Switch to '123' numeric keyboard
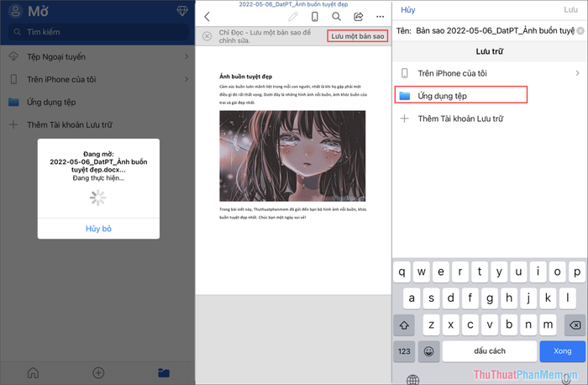Image resolution: width=588 pixels, height=385 pixels. pos(405,351)
